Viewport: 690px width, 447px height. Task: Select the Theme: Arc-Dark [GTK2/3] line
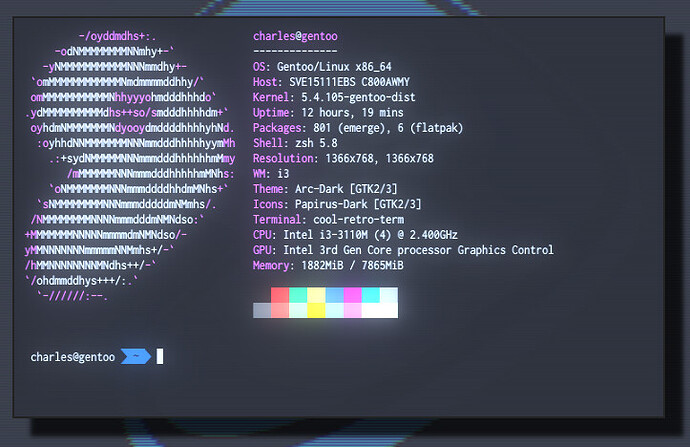coord(325,189)
